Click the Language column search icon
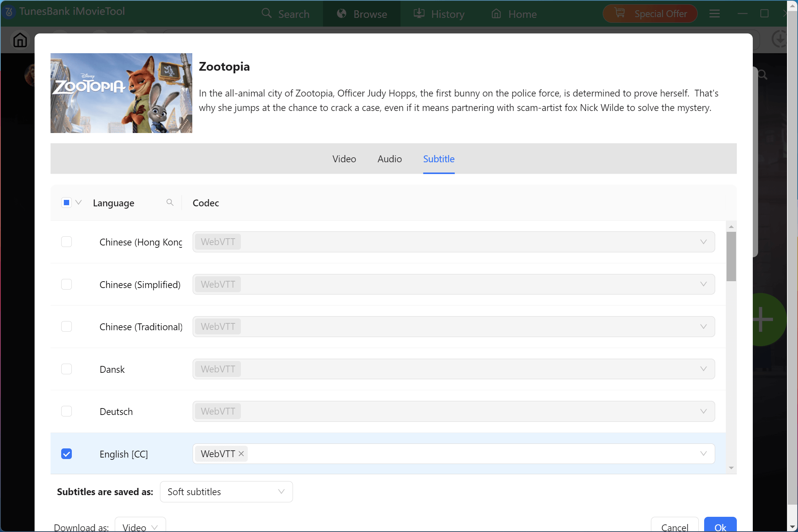The image size is (798, 532). pyautogui.click(x=170, y=203)
